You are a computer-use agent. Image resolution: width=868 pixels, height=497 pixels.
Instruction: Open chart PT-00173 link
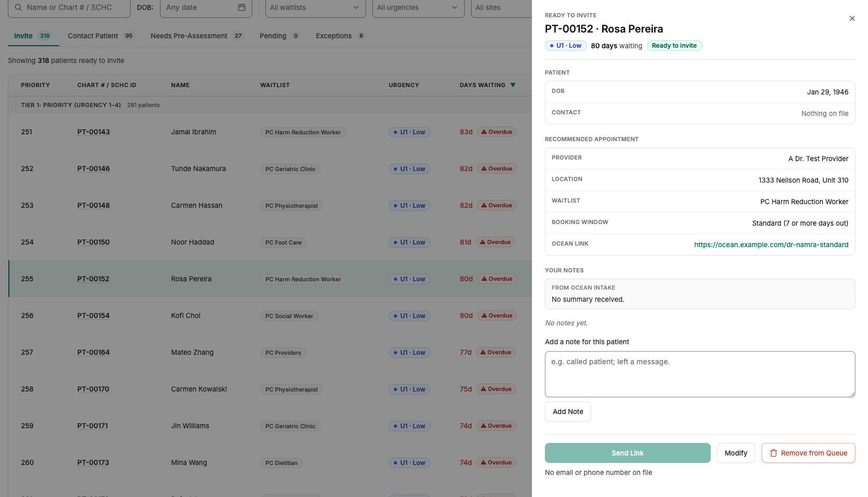click(x=93, y=462)
